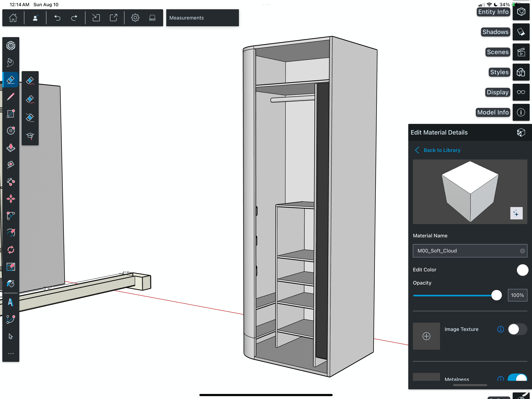Select the 3D Text tool

point(11,302)
